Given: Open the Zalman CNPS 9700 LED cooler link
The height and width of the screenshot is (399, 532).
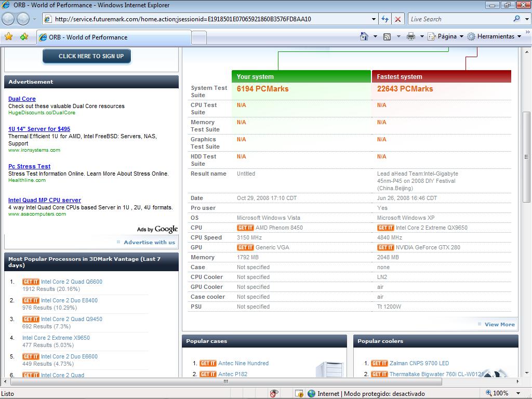Looking at the screenshot, I should click(x=419, y=363).
